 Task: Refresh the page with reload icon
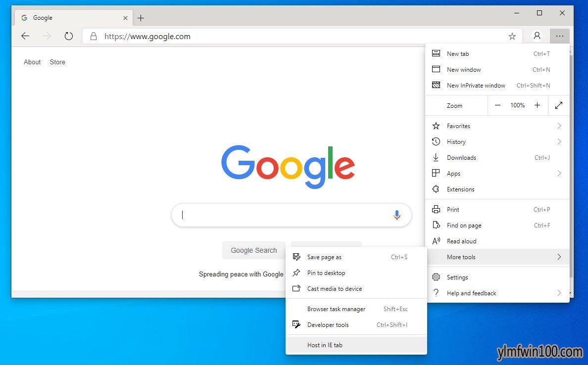(x=69, y=36)
